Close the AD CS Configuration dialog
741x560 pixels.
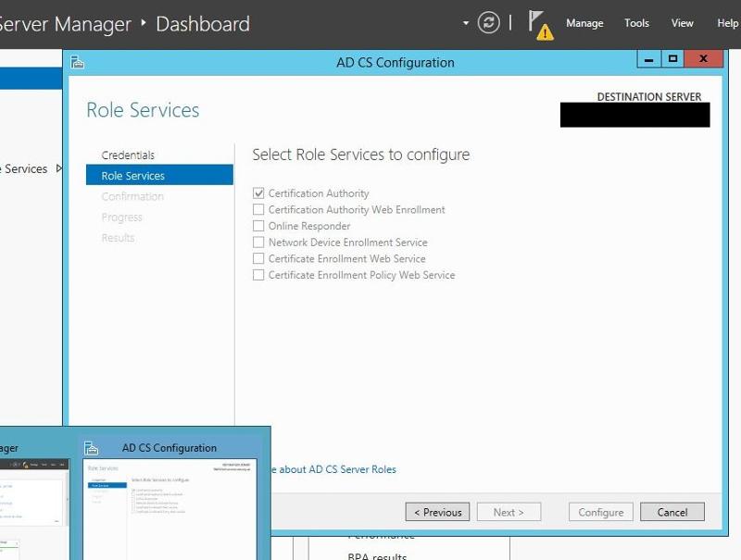click(x=703, y=59)
